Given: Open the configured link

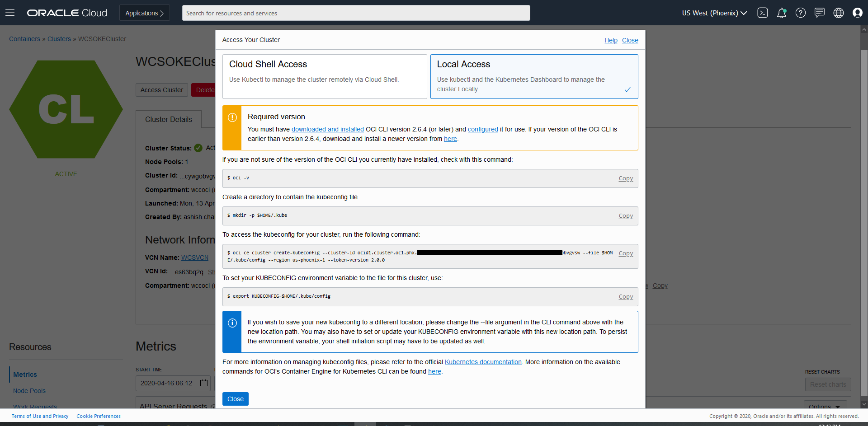Looking at the screenshot, I should [483, 129].
